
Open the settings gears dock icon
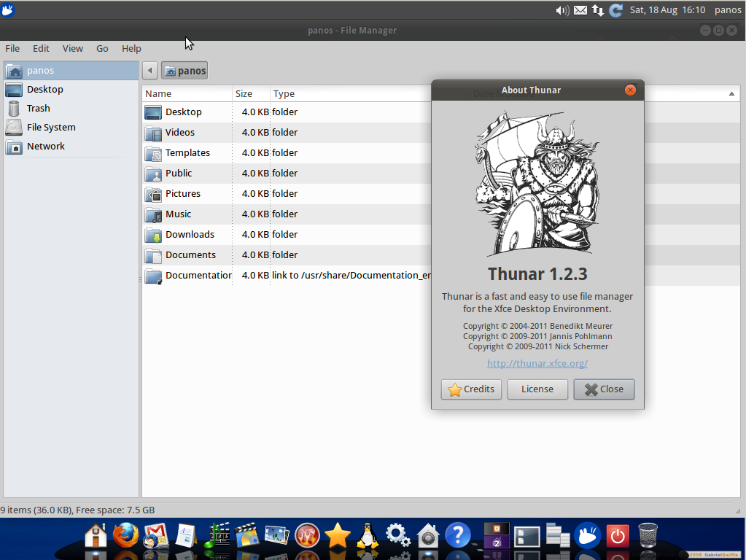pos(397,536)
